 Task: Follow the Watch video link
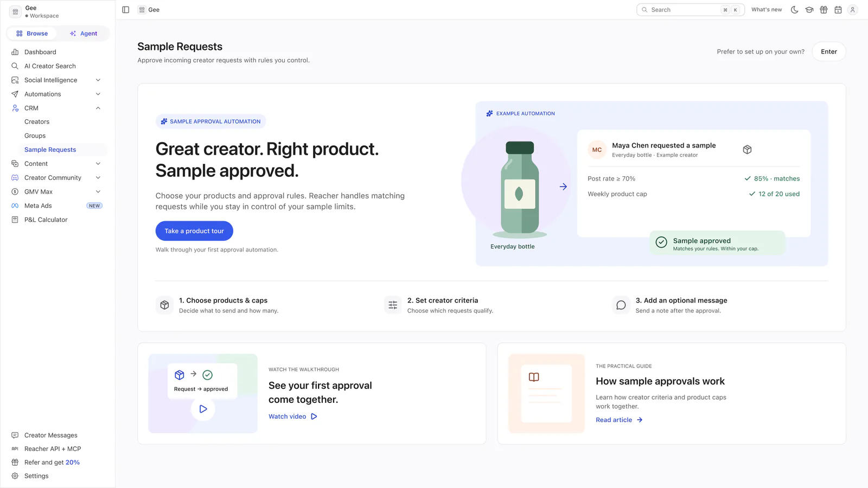click(x=293, y=416)
